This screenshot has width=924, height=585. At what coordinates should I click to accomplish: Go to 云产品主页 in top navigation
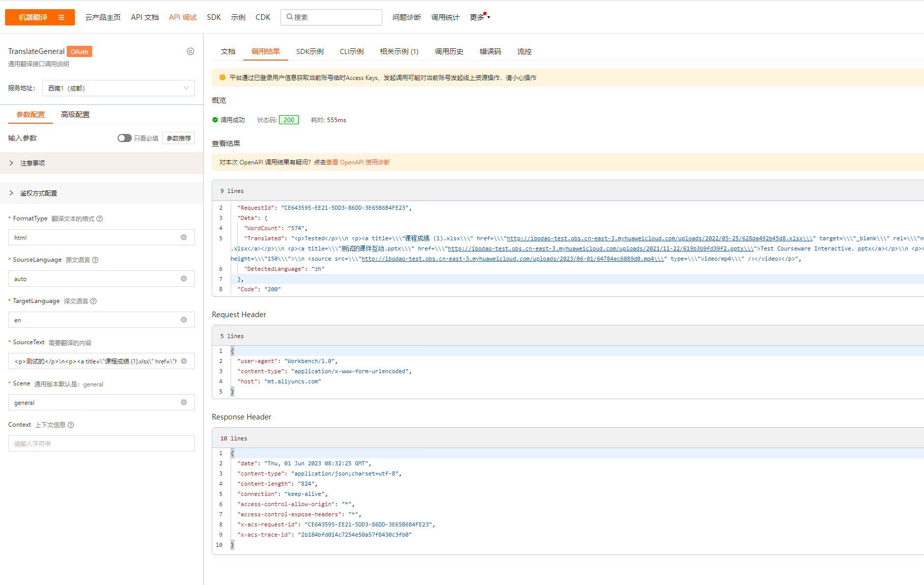(x=103, y=17)
